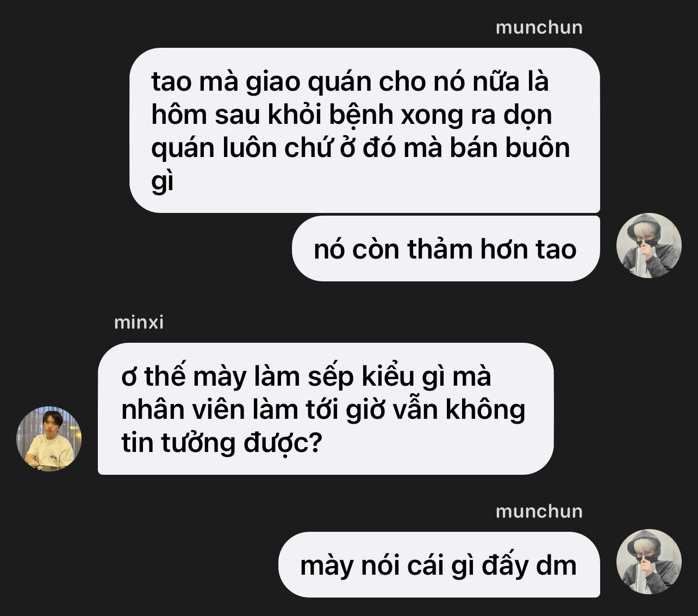Click the munchun username at the top
The width and height of the screenshot is (698, 616).
[x=539, y=27]
